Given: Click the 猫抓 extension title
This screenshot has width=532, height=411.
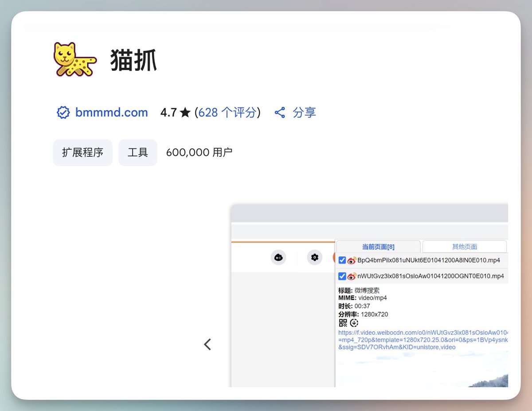Looking at the screenshot, I should pos(133,61).
